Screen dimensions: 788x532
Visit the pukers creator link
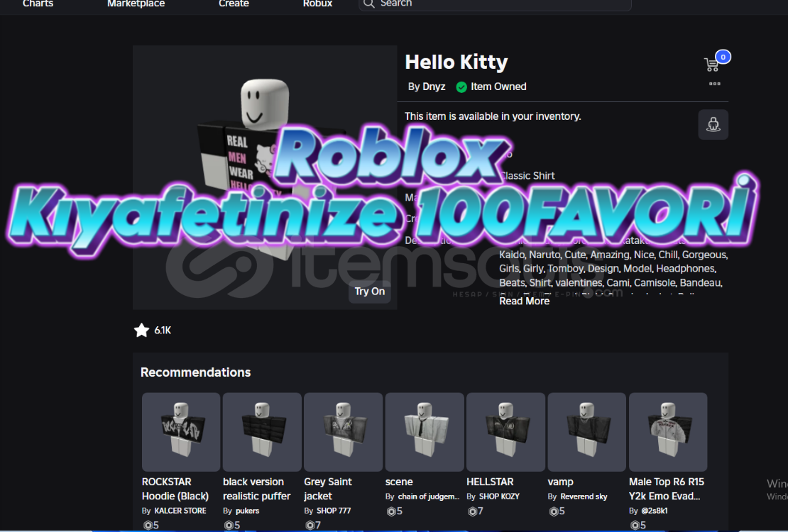[x=247, y=511]
